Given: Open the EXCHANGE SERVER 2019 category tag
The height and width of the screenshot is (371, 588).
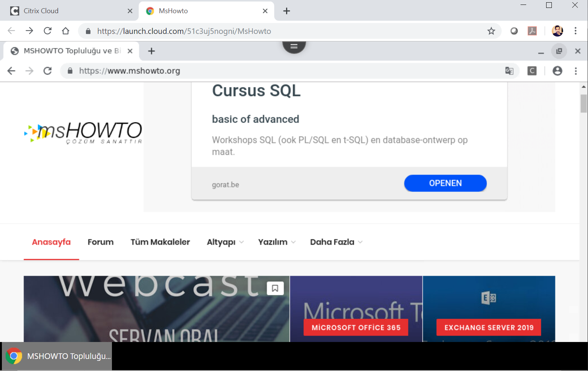Looking at the screenshot, I should click(x=489, y=327).
